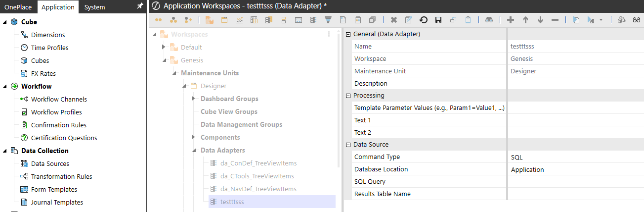
Task: Collapse the General (Data Adapter) section
Action: (348, 34)
